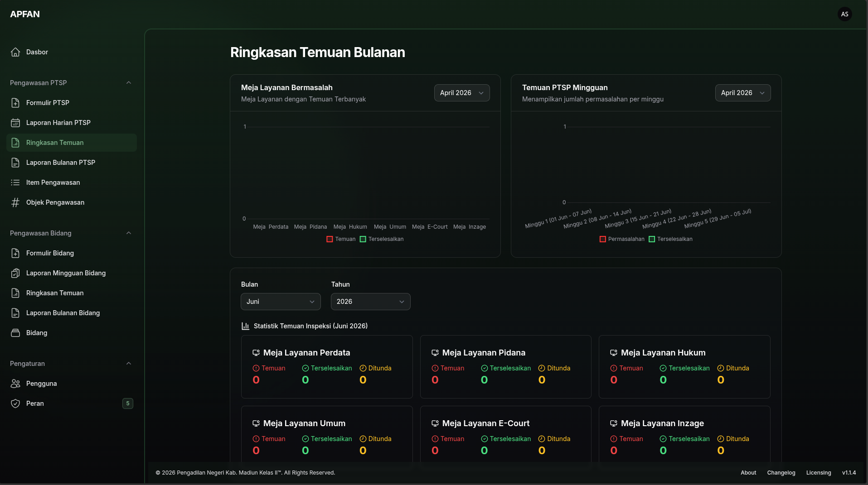
Task: Open the AS user avatar menu
Action: [844, 14]
